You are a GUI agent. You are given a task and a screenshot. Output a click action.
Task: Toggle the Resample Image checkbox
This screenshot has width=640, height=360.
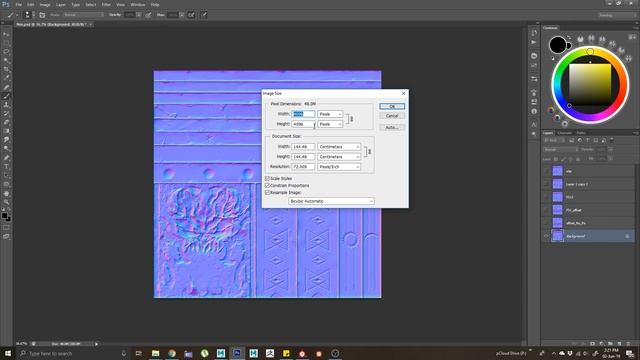pos(267,192)
